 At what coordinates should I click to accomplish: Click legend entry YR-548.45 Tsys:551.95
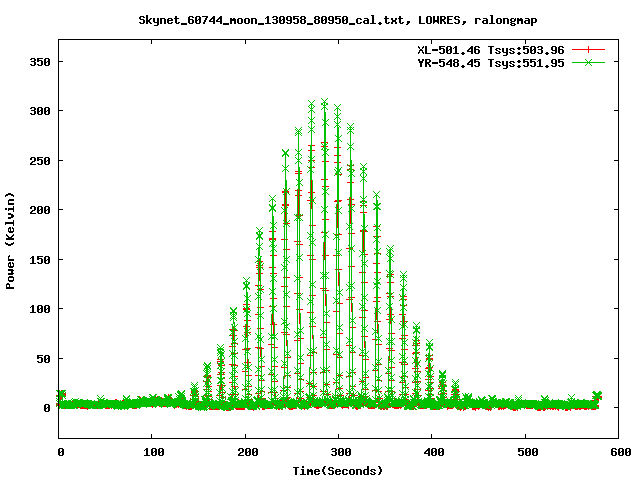[x=491, y=63]
